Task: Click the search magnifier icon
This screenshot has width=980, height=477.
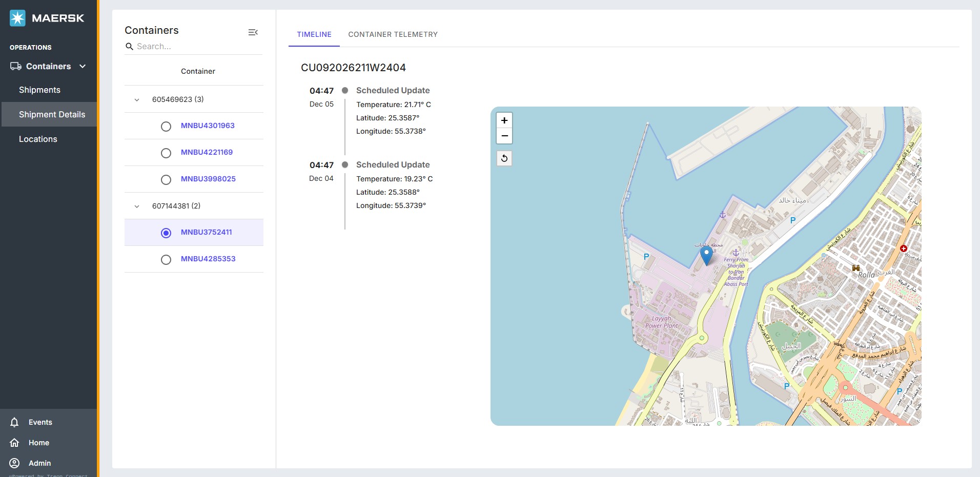Action: tap(129, 46)
